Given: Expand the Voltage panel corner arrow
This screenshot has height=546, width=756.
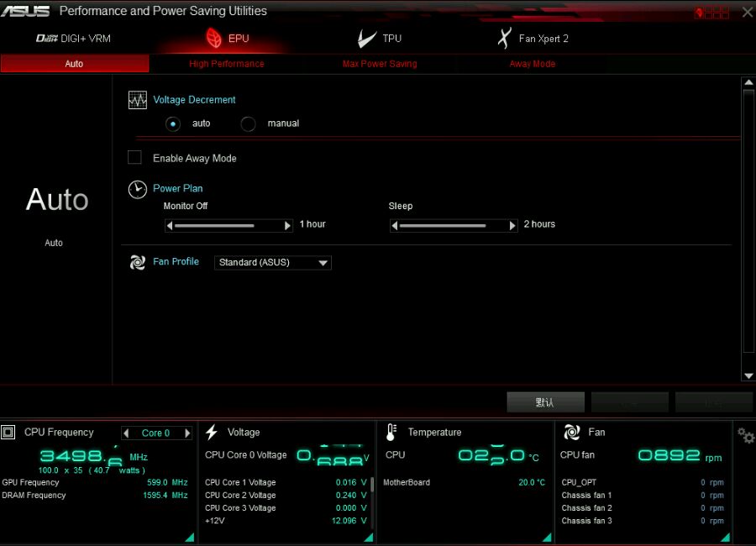Looking at the screenshot, I should tap(369, 537).
